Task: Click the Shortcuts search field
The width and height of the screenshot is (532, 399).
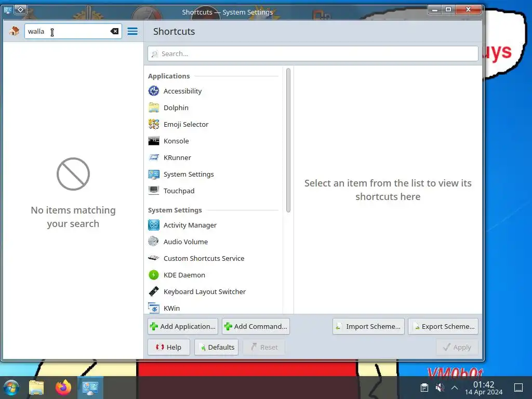Action: point(313,54)
